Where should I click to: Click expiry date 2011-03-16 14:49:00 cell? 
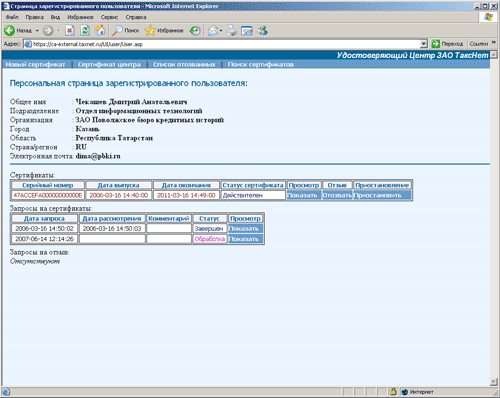(x=186, y=195)
